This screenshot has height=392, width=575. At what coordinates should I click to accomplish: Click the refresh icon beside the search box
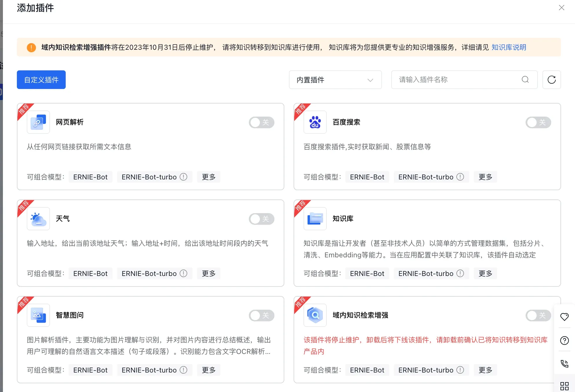pos(551,80)
